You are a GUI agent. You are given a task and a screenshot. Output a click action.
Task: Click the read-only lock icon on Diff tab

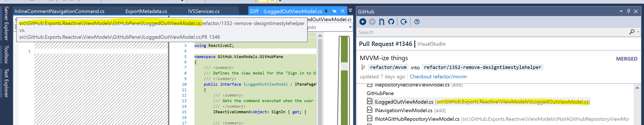pyautogui.click(x=326, y=11)
